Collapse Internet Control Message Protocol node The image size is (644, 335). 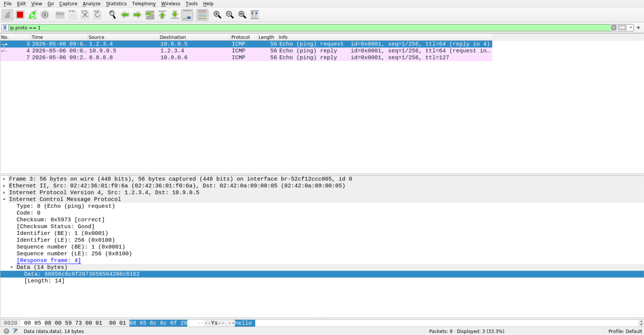(4, 200)
